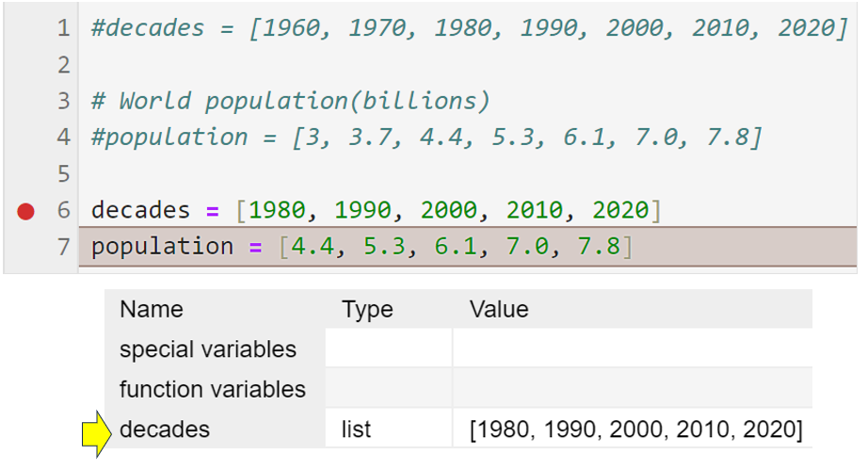The height and width of the screenshot is (471, 868).
Task: Sort variables by the Name column header
Action: 152,309
